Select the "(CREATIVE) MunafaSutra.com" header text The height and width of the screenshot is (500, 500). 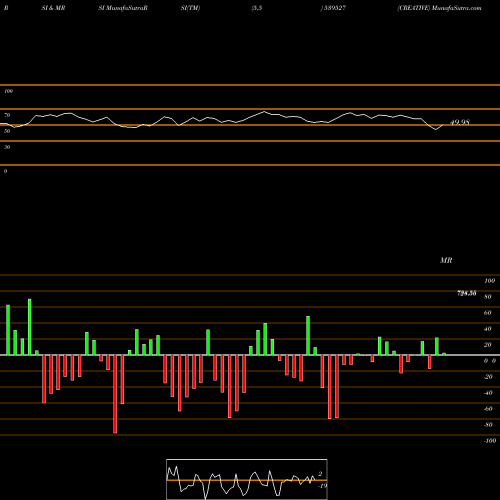[x=439, y=8]
